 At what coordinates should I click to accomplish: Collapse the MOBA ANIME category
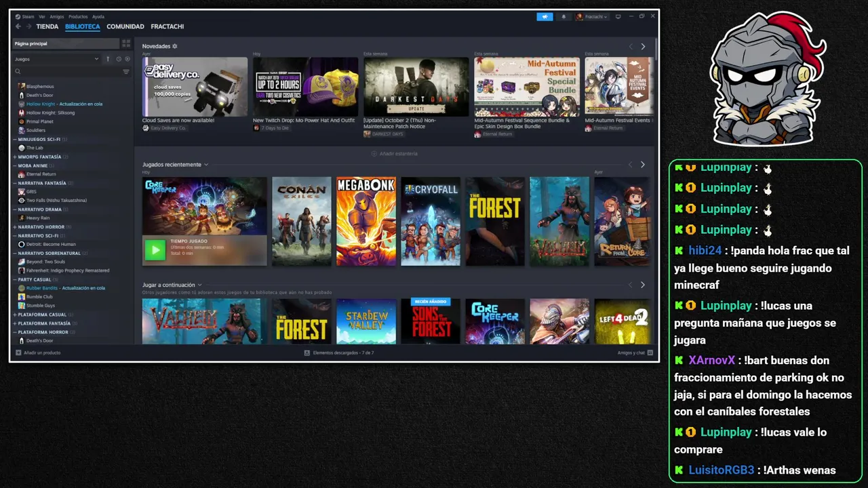click(15, 165)
